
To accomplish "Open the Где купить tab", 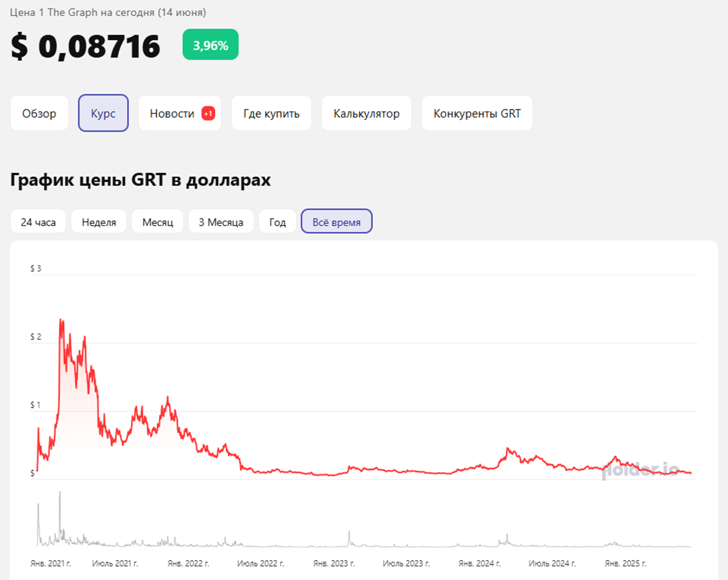I will click(x=272, y=114).
